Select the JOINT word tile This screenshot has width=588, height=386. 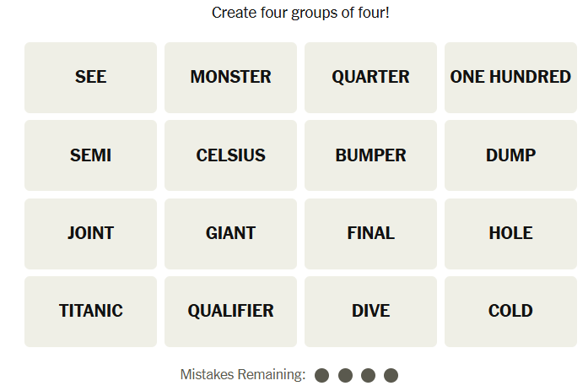click(90, 233)
